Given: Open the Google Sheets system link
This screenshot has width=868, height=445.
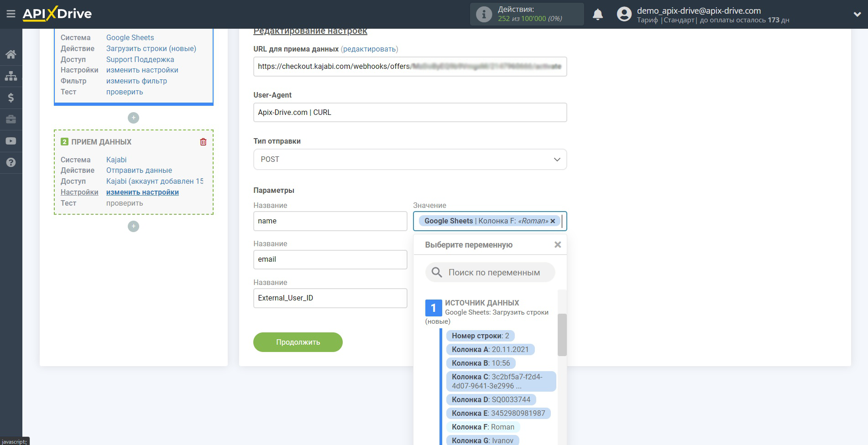Looking at the screenshot, I should tap(130, 37).
